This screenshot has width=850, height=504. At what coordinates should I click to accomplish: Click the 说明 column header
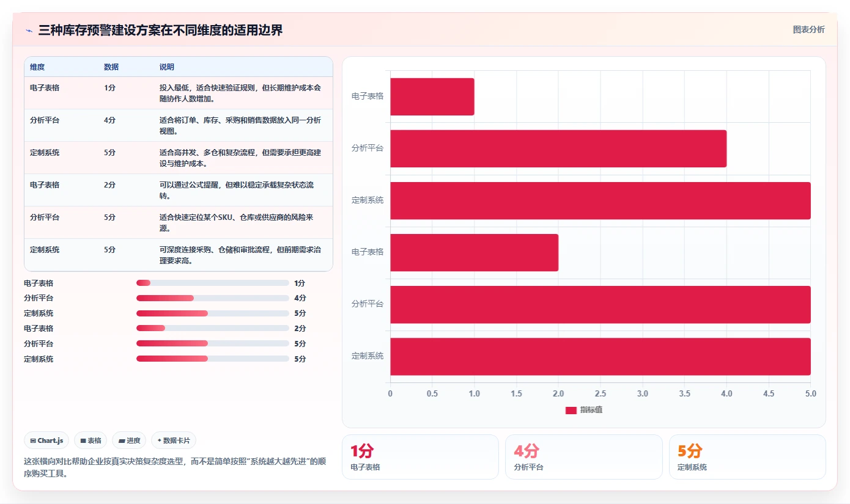tap(167, 67)
